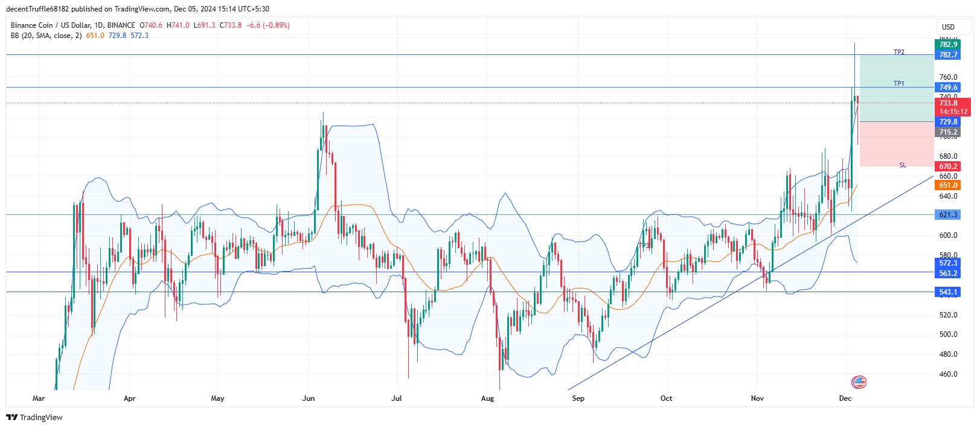This screenshot has width=980, height=428.
Task: Click the 572.3 price tag
Action: 948,263
